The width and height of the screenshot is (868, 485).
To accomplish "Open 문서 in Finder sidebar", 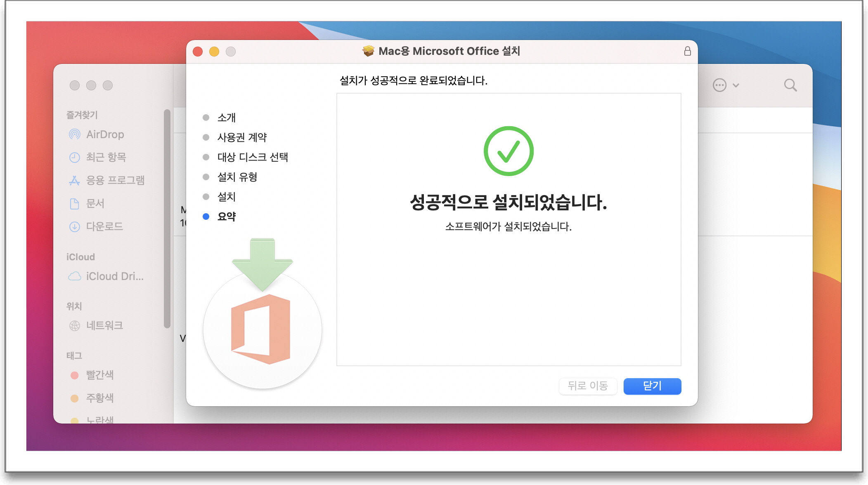I will (x=95, y=203).
